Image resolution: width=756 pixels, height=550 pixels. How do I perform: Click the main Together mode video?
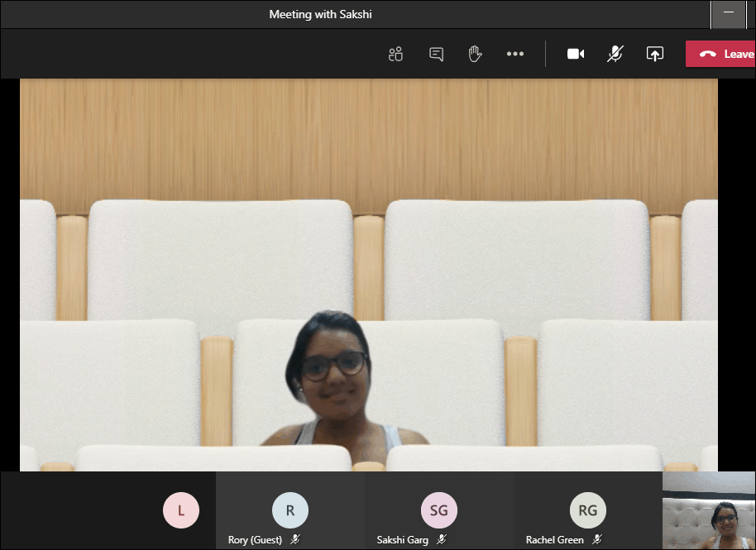(x=369, y=275)
